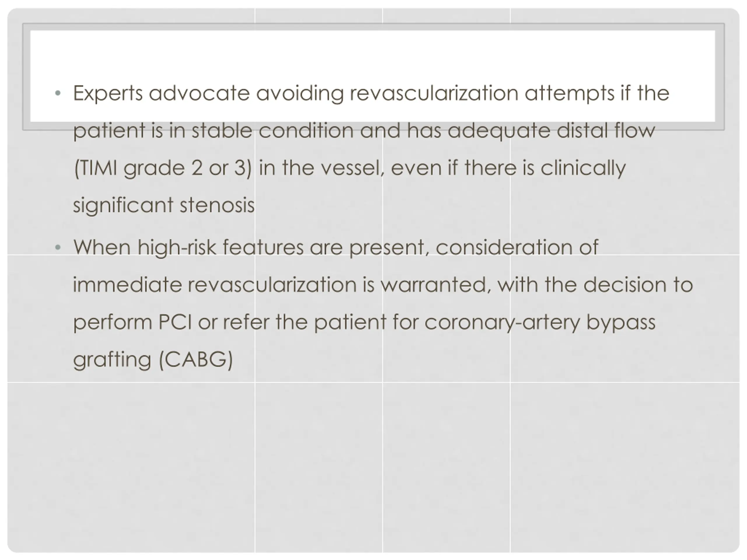Click the word "high-risk" in second bullet

click(x=177, y=247)
